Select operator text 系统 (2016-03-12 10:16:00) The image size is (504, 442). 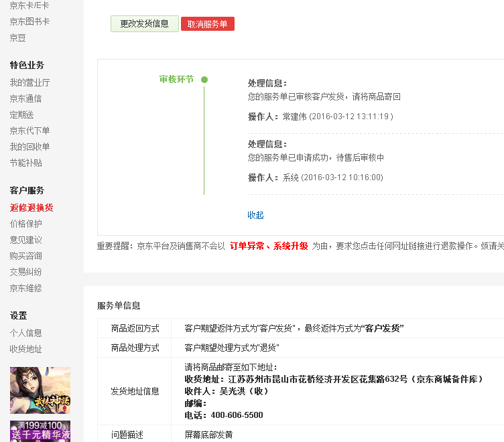point(332,177)
